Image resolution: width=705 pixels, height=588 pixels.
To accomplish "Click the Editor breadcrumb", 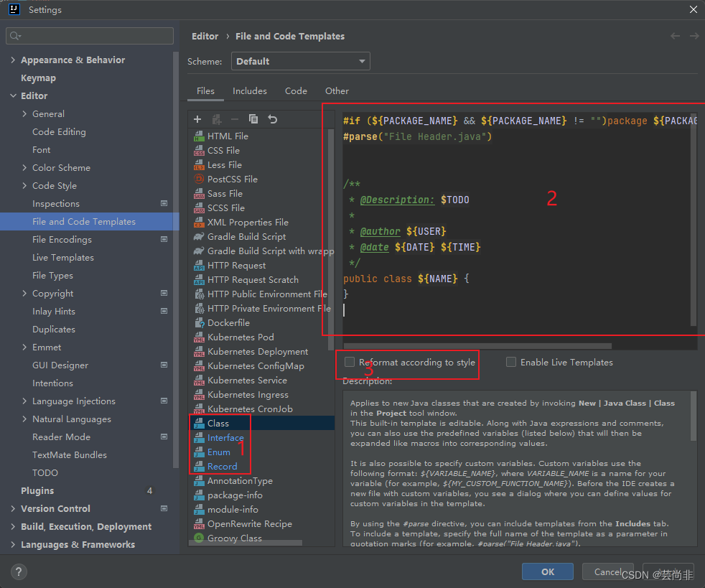I will (x=205, y=36).
